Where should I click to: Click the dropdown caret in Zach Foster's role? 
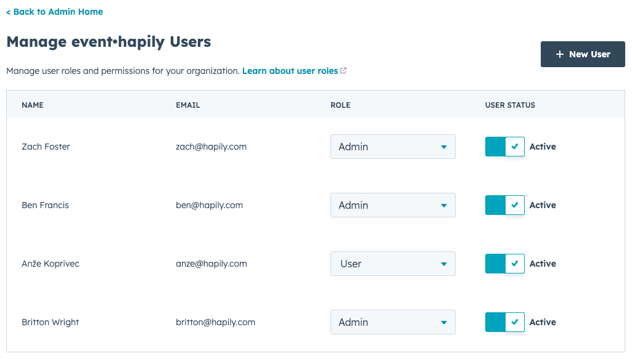pos(443,147)
